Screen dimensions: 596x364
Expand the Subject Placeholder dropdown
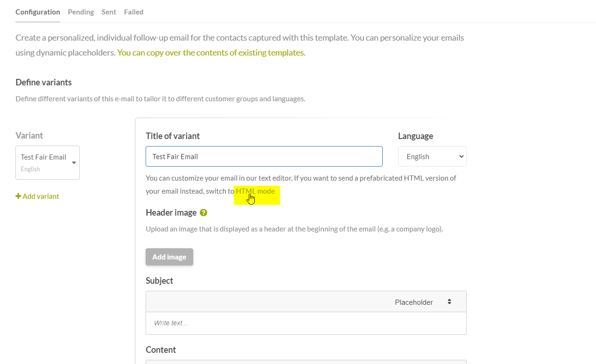pyautogui.click(x=423, y=302)
